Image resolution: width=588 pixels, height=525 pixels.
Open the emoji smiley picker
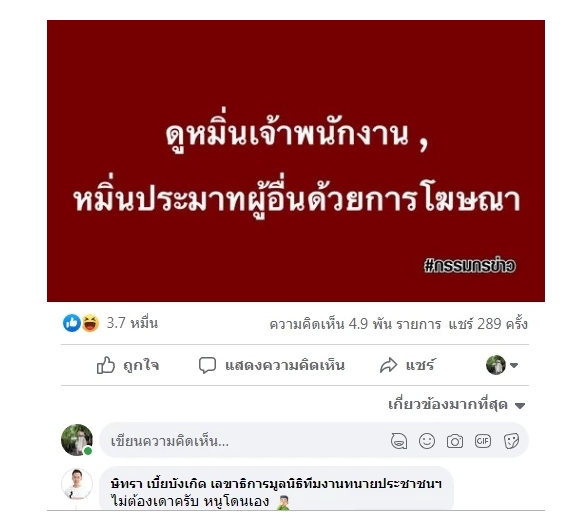click(x=427, y=441)
